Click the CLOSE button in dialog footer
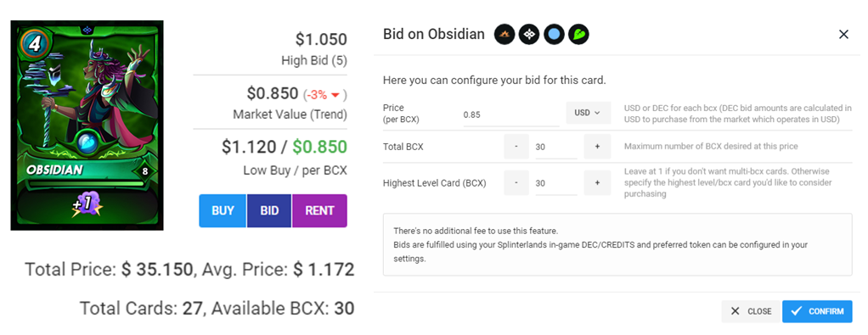This screenshot has width=868, height=335. [x=751, y=311]
